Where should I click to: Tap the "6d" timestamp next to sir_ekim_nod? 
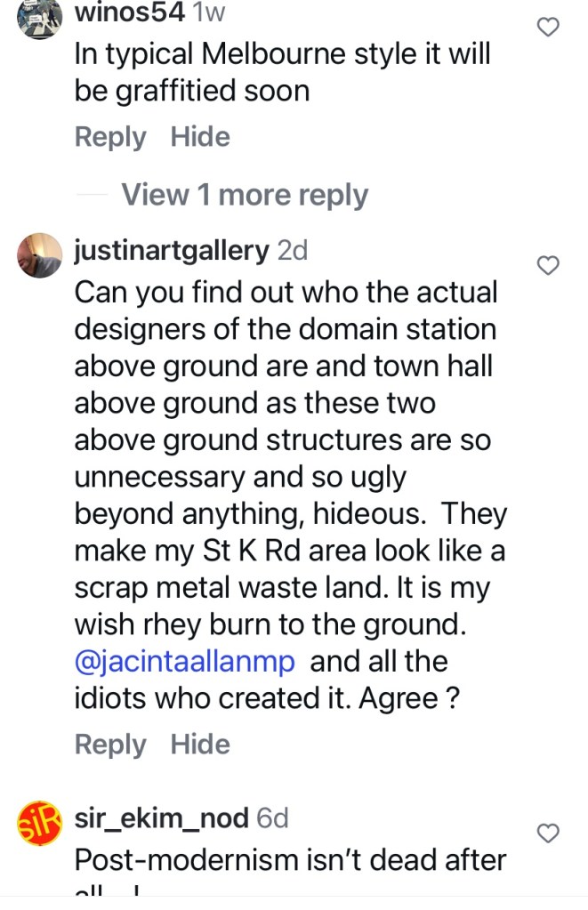(272, 818)
